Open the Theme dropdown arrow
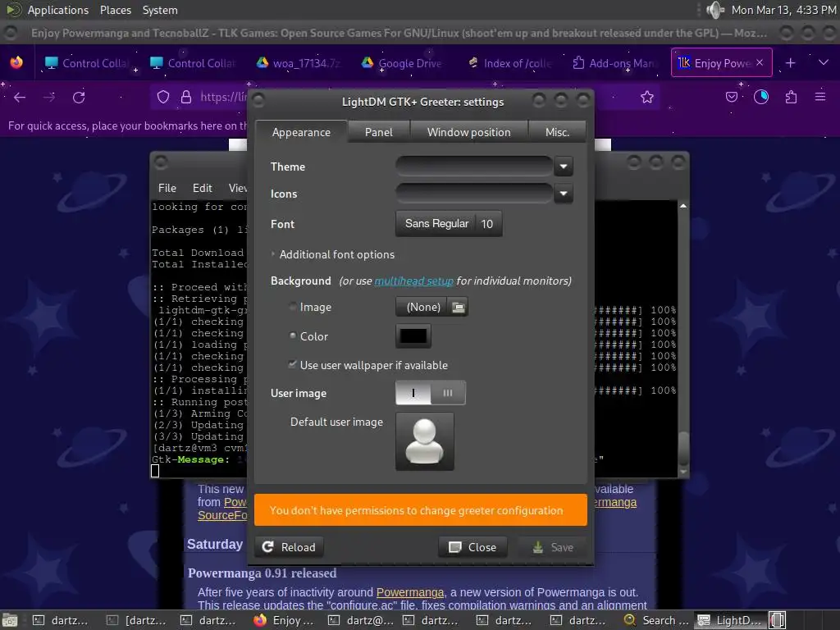Viewport: 840px width, 630px height. click(x=563, y=167)
